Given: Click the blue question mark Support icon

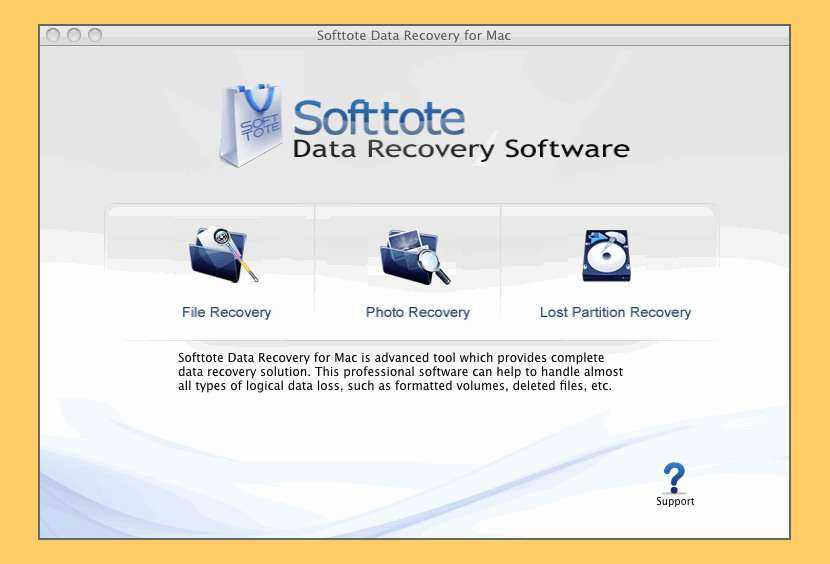Looking at the screenshot, I should pyautogui.click(x=674, y=477).
